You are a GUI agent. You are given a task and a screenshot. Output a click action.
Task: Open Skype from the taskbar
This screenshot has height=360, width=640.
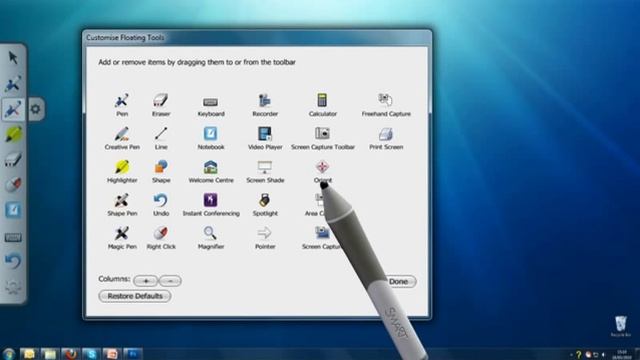coord(91,354)
